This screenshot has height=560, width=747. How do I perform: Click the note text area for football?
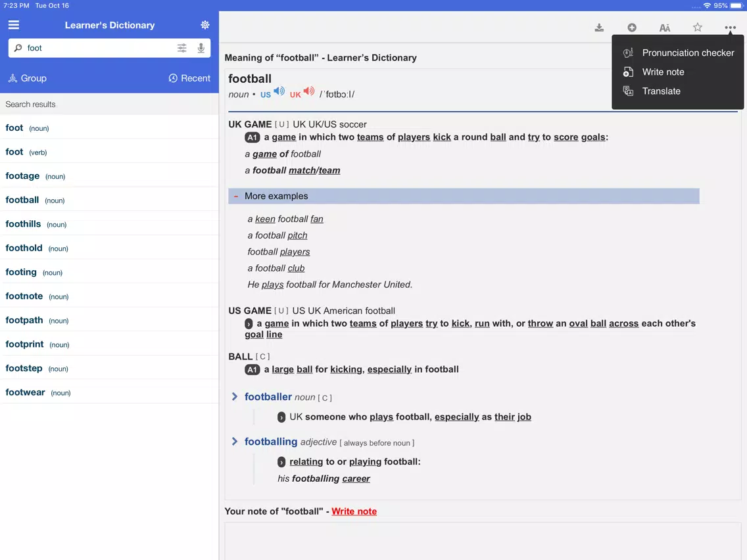coord(483,541)
